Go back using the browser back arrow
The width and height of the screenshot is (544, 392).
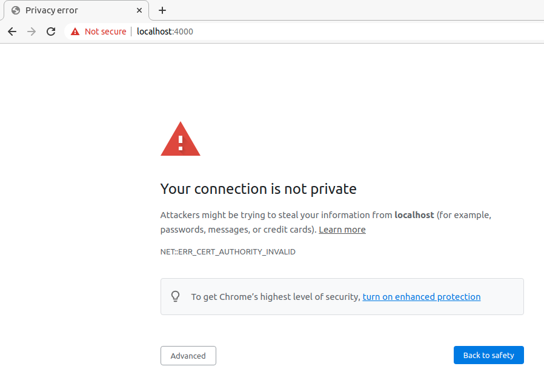[x=12, y=32]
